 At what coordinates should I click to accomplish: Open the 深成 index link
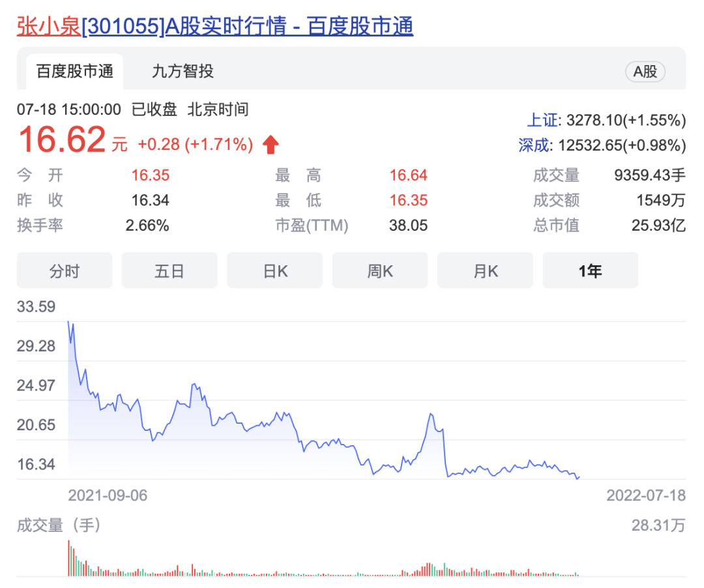coord(533,145)
